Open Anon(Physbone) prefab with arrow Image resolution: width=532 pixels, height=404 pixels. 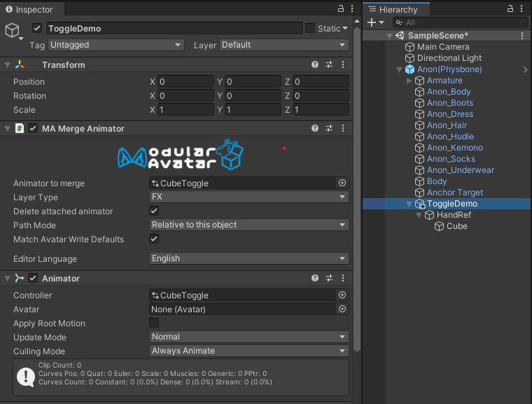526,69
